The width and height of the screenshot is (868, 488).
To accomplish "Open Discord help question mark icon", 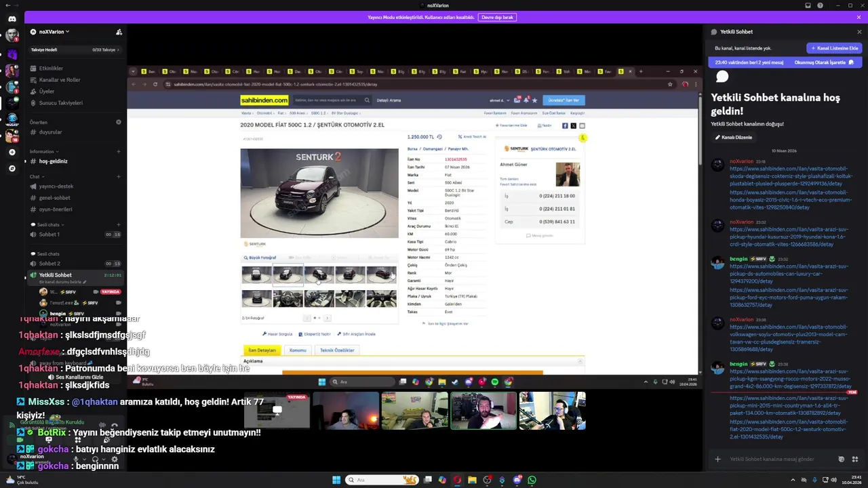I will tap(820, 5).
